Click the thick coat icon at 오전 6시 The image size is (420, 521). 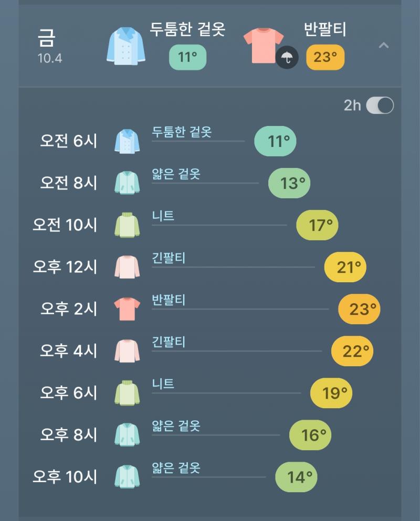click(x=127, y=141)
